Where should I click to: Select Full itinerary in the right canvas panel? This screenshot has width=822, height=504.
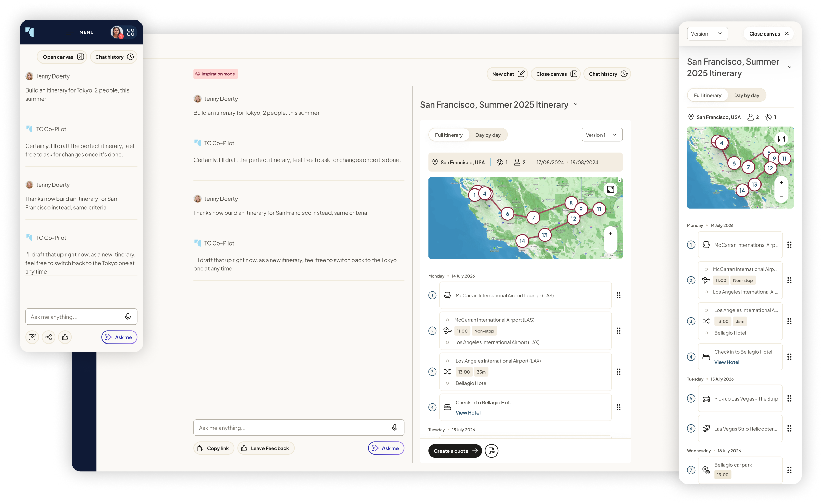click(708, 95)
